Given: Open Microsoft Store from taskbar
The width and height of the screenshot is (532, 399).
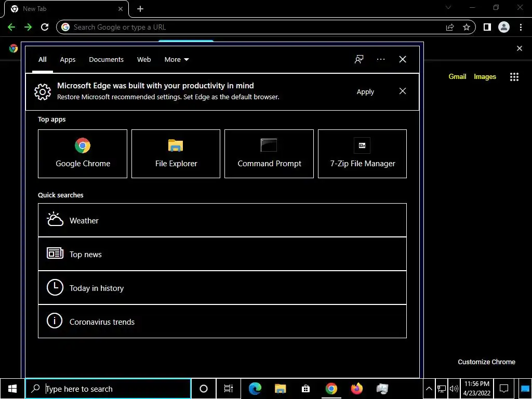Looking at the screenshot, I should [x=305, y=389].
